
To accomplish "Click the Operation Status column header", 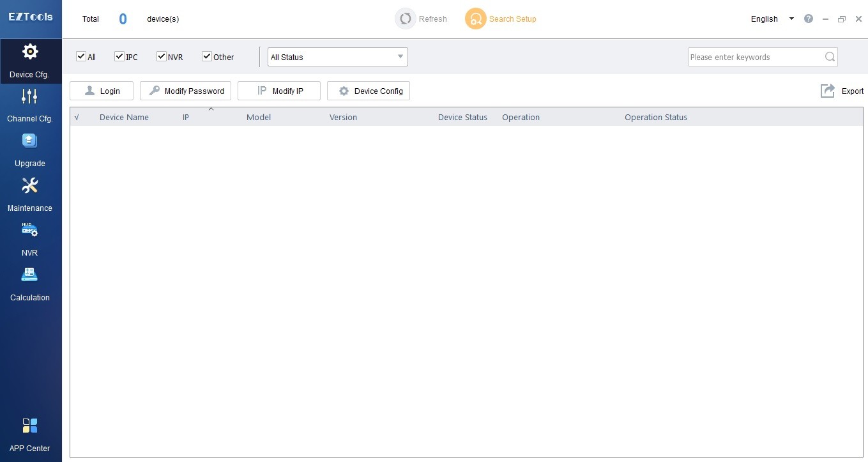I will tap(656, 118).
